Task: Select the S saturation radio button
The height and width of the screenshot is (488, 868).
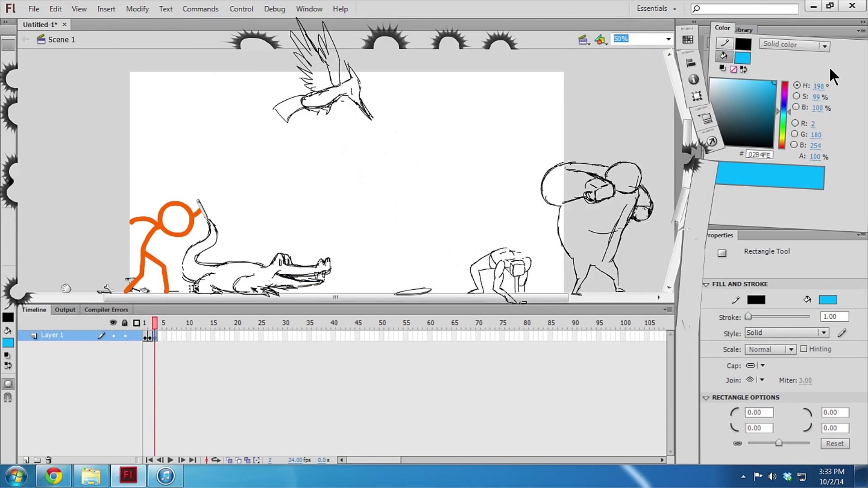Action: [796, 96]
